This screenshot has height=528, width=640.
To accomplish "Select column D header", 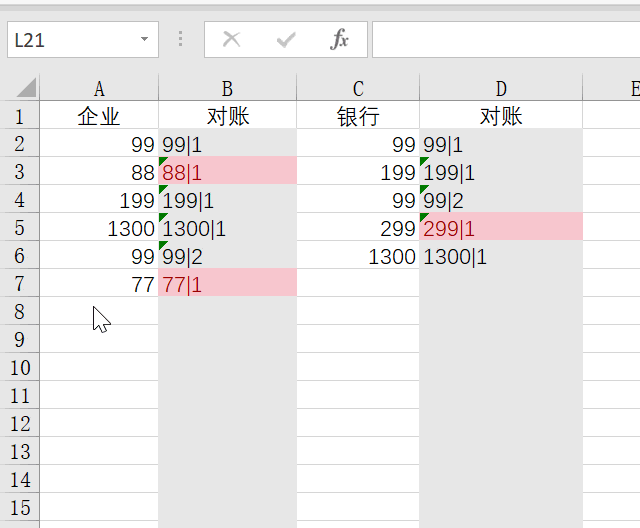I will [501, 87].
